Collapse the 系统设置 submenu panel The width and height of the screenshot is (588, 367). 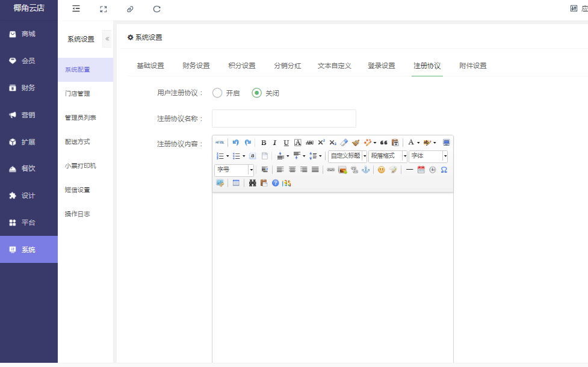(107, 39)
